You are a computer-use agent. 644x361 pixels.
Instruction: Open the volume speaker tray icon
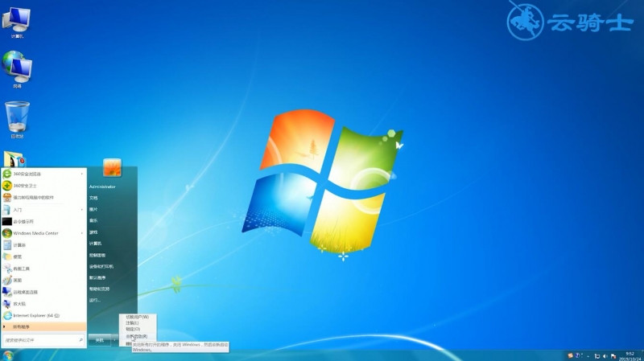605,356
